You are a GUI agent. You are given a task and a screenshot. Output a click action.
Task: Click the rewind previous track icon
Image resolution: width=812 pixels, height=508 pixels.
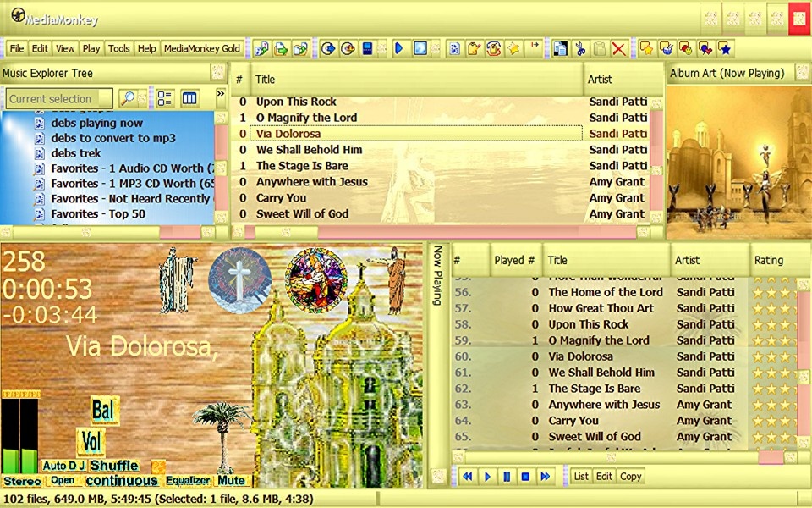[468, 477]
